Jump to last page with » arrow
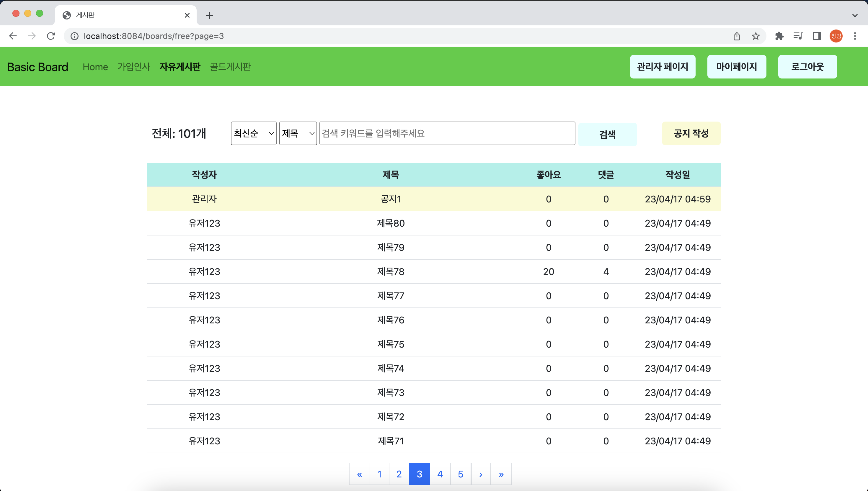 click(x=501, y=474)
